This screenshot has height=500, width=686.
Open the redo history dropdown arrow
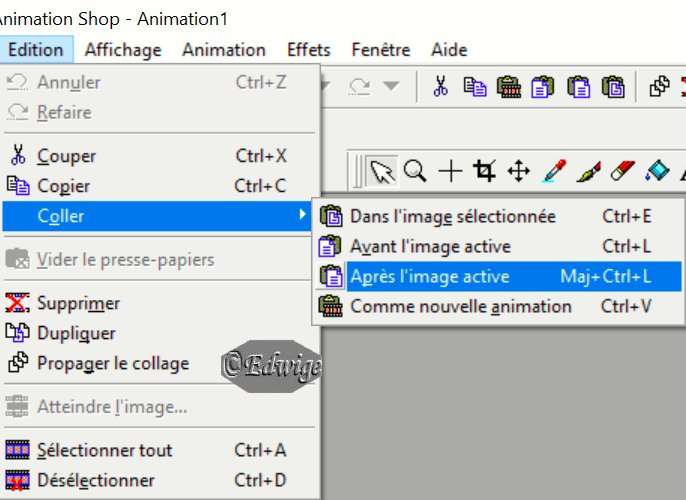tap(391, 86)
